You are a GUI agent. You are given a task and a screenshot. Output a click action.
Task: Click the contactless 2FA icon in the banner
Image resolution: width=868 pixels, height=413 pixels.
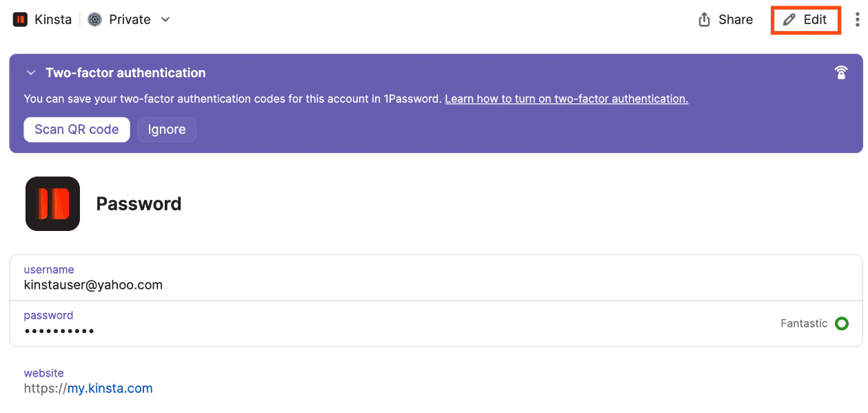[841, 72]
